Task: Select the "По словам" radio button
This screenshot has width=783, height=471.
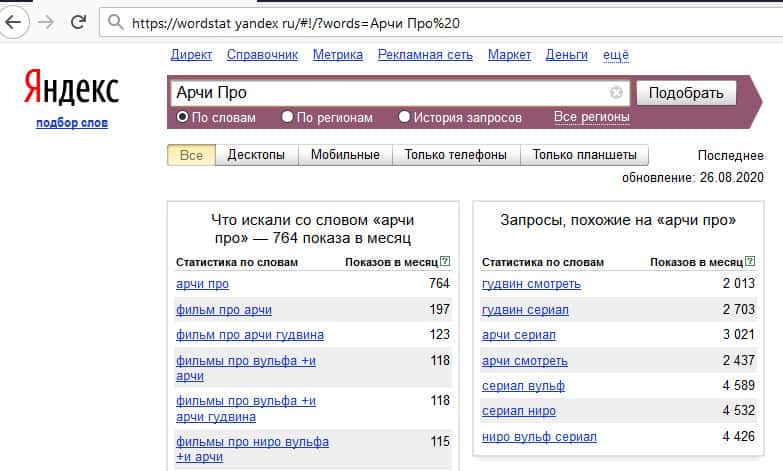Action: click(183, 117)
